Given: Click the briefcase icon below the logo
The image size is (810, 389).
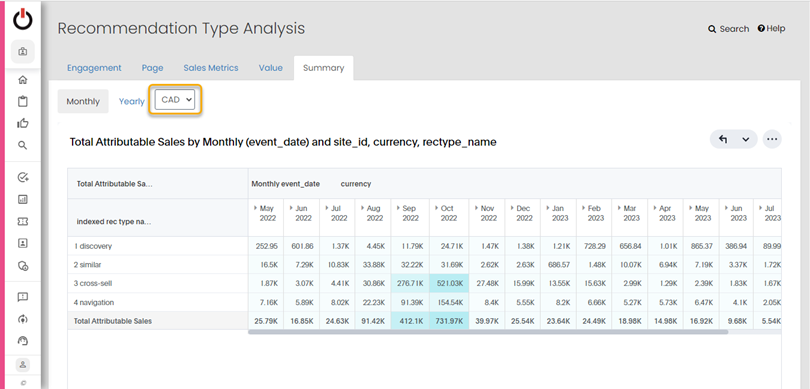Looking at the screenshot, I should click(23, 52).
